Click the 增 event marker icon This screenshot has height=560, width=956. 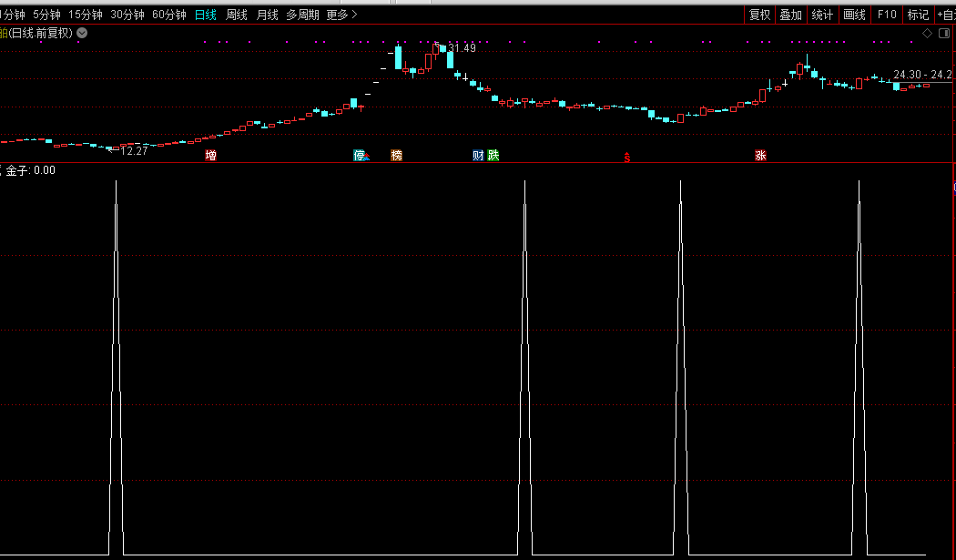click(211, 156)
